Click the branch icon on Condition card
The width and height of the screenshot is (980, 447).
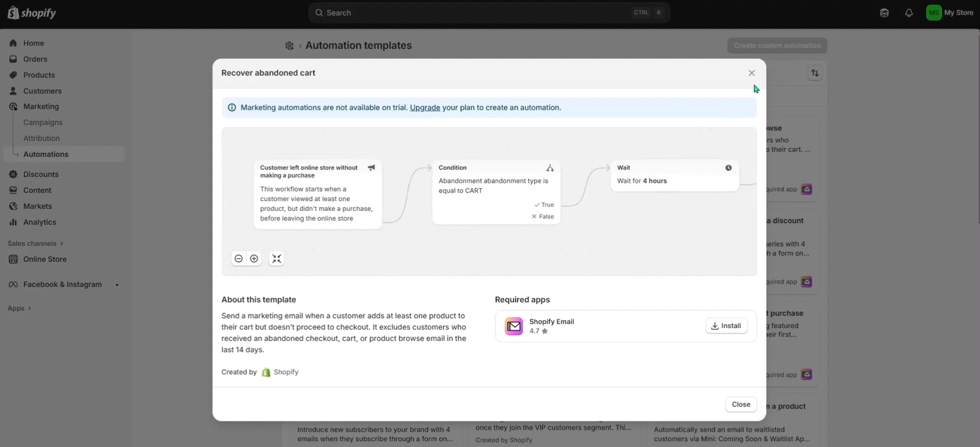(x=550, y=168)
